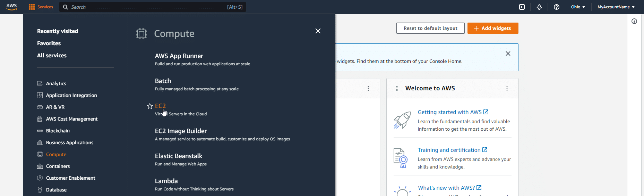This screenshot has height=196, width=644.
Task: Open the MyAccountName account menu
Action: point(616,7)
